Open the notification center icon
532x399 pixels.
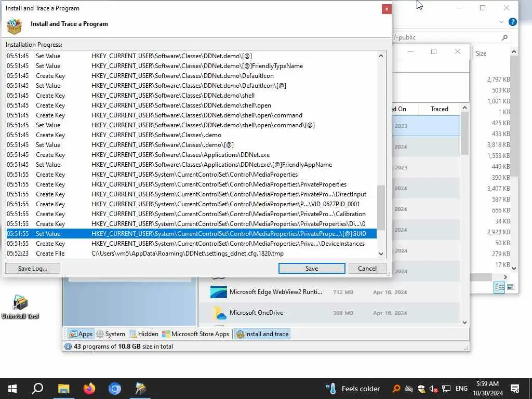[515, 389]
